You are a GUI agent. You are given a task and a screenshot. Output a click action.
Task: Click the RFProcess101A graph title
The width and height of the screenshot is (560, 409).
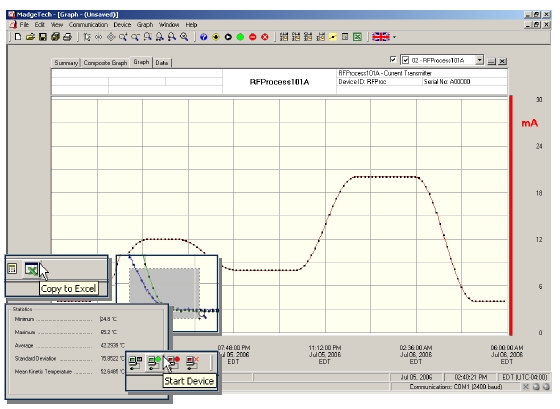click(279, 82)
